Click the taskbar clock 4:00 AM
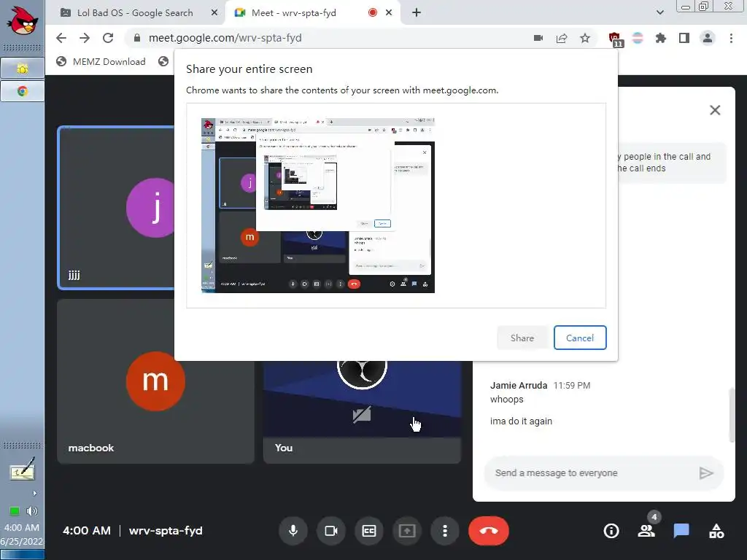 pos(22,528)
